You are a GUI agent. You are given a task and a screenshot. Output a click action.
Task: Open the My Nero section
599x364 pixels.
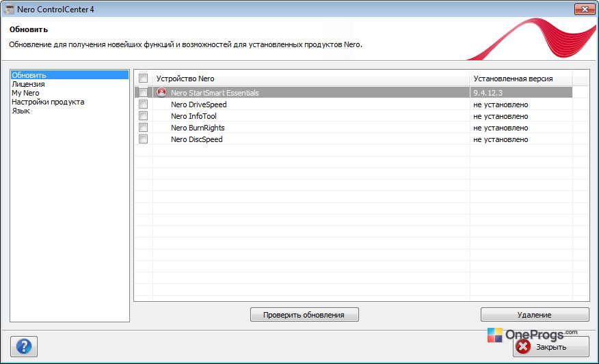[x=25, y=93]
